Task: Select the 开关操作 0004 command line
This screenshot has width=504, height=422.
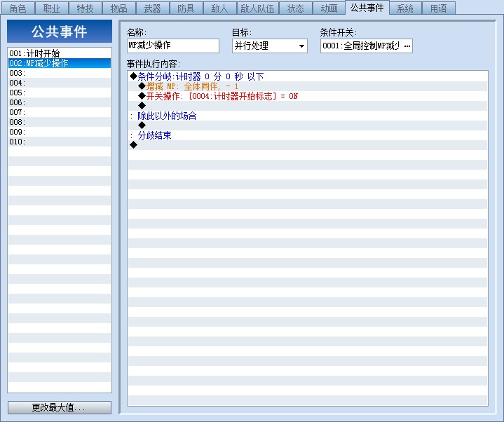Action: tap(308, 96)
